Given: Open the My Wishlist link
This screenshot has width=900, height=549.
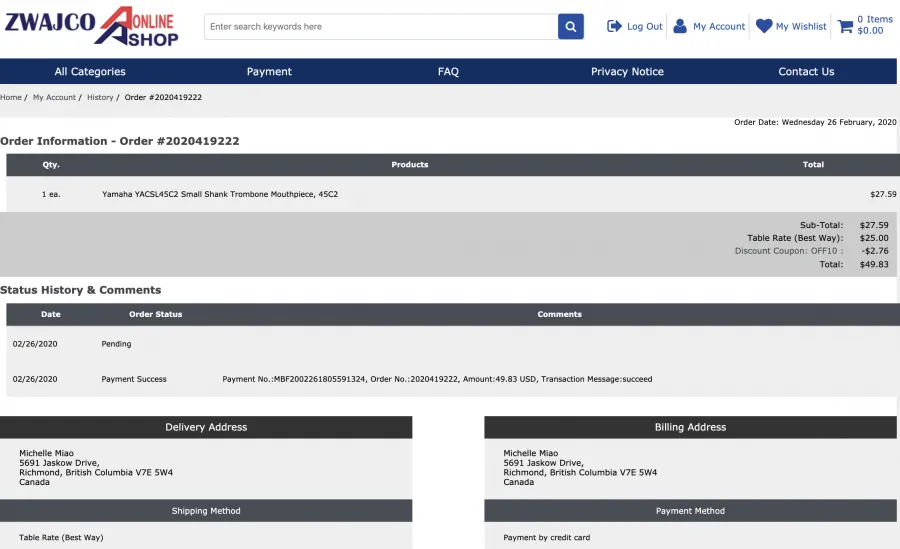Looking at the screenshot, I should pyautogui.click(x=801, y=26).
